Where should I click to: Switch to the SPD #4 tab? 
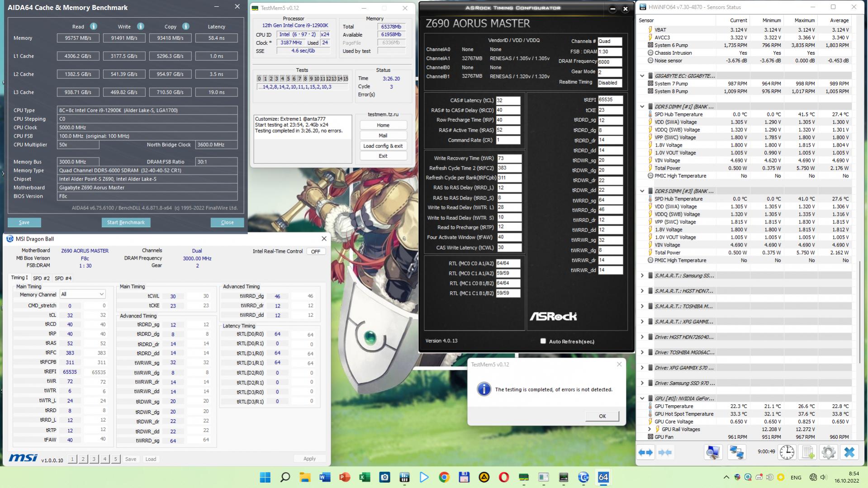pyautogui.click(x=63, y=278)
